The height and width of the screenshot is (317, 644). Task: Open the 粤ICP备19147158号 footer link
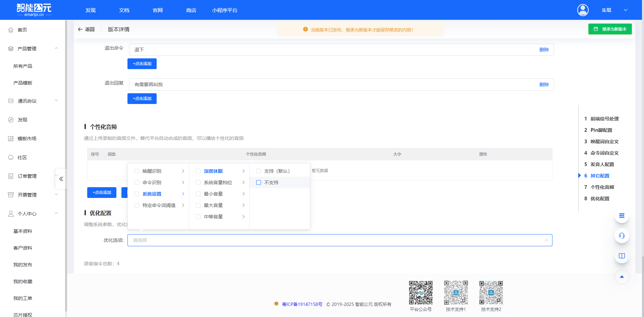click(x=302, y=304)
